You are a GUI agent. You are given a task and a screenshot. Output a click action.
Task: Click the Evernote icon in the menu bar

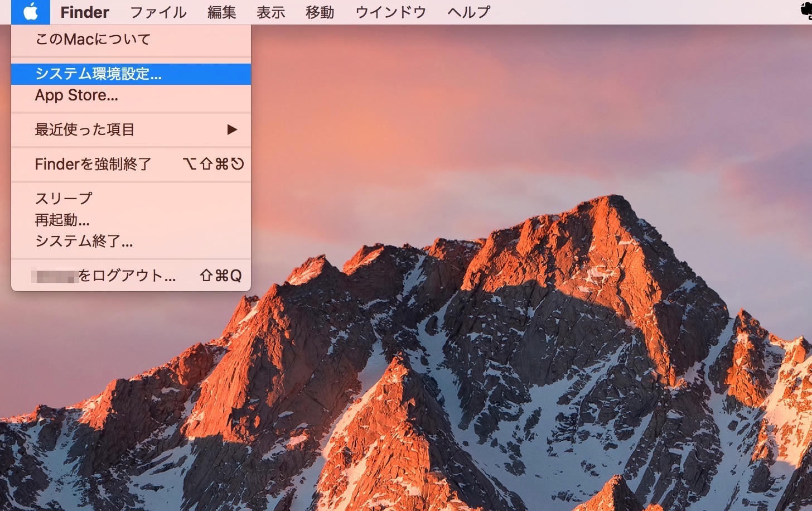tap(806, 12)
